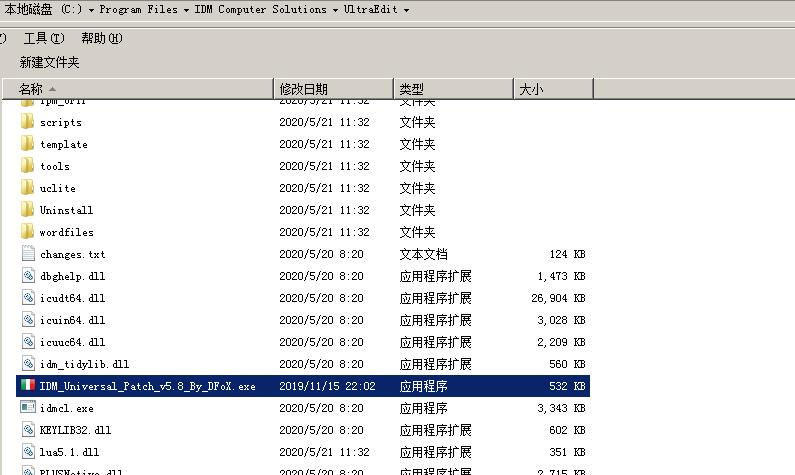Screen dimensions: 795x475
Task: Click the 26,904 KB size value
Action: coord(558,298)
